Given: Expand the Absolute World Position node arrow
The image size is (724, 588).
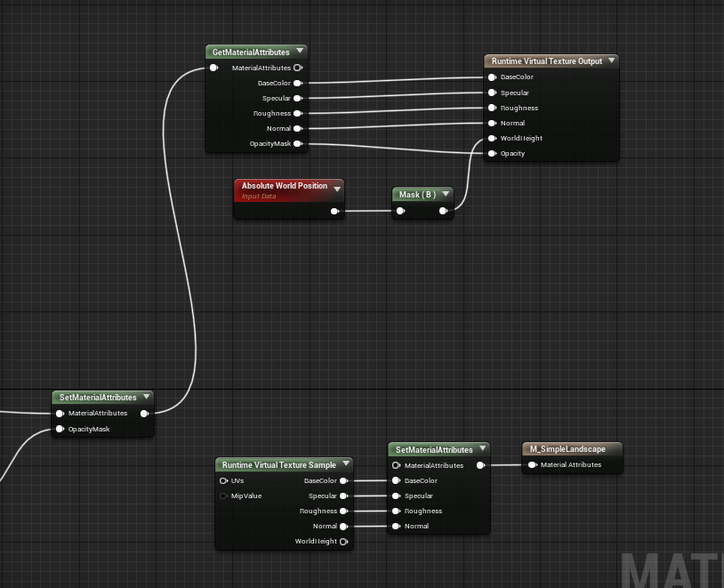Looking at the screenshot, I should point(337,189).
